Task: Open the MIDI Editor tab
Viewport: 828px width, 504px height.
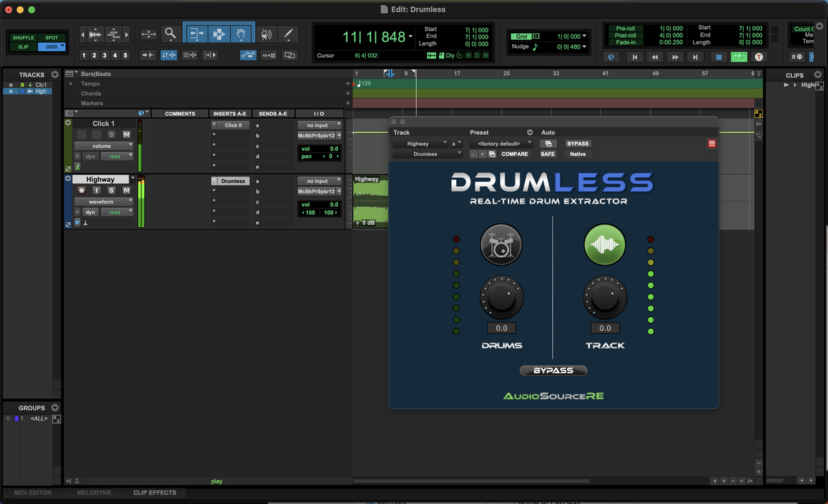Action: pyautogui.click(x=32, y=493)
